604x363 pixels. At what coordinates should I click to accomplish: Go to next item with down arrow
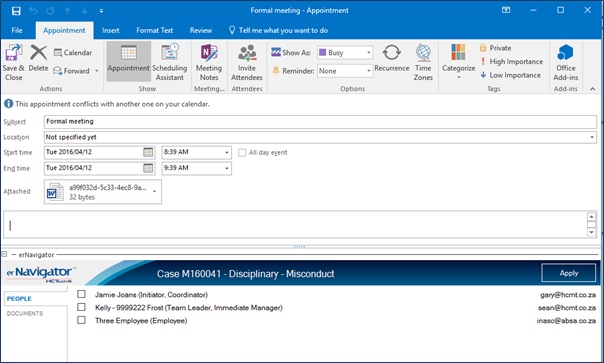[84, 11]
